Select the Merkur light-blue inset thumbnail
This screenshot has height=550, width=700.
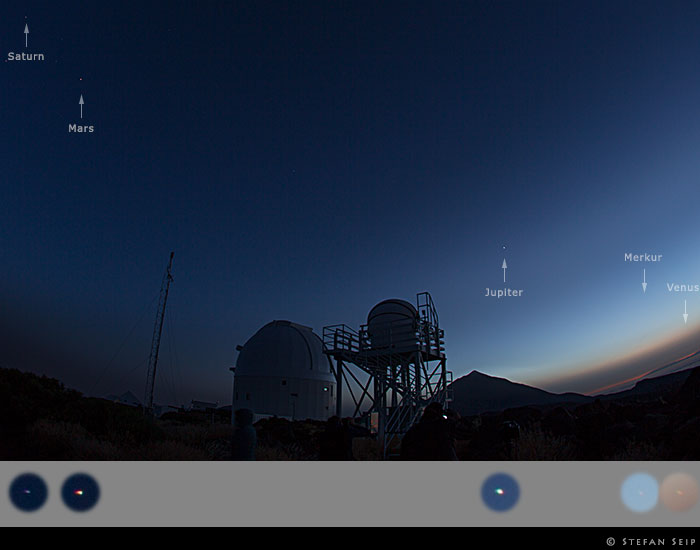click(640, 492)
